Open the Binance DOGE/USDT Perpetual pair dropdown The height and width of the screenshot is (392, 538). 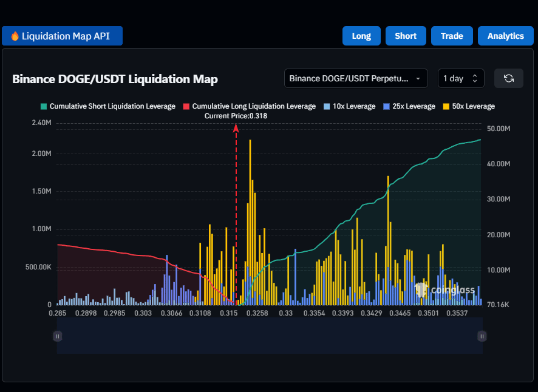point(356,78)
